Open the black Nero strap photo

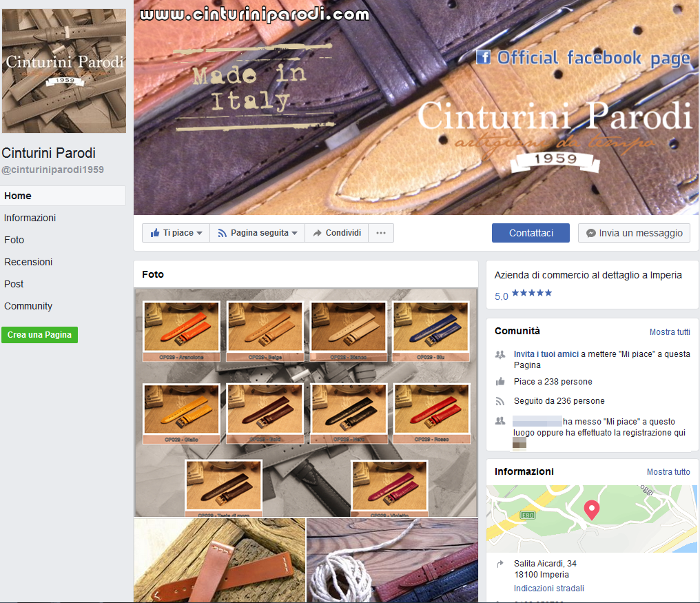point(348,413)
